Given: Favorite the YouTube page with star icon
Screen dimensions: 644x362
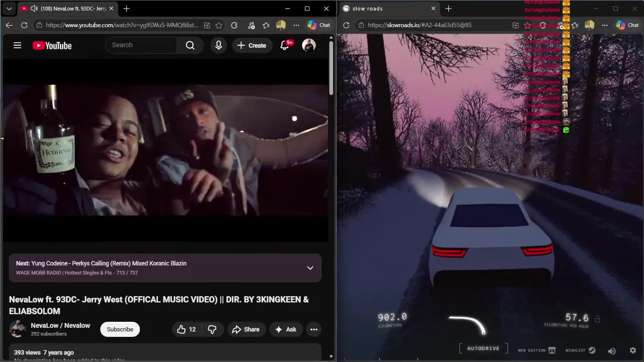Looking at the screenshot, I should 219,25.
